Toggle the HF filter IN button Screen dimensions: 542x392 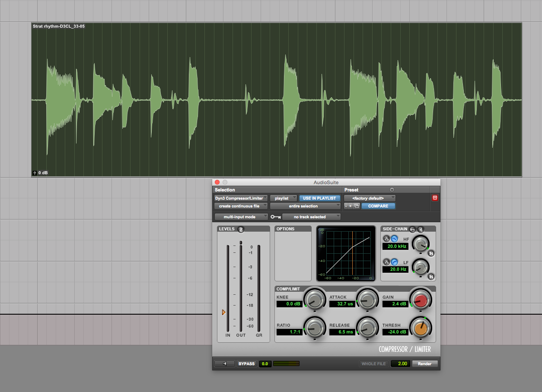(431, 253)
